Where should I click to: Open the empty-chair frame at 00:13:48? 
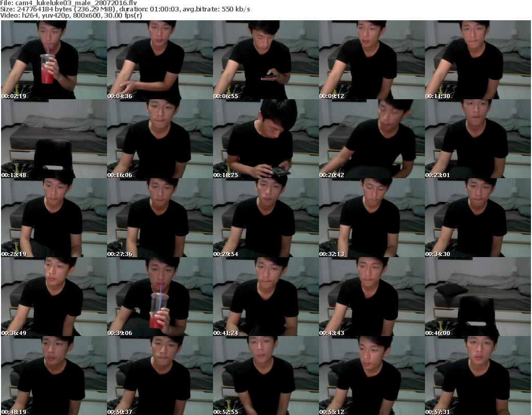point(54,139)
